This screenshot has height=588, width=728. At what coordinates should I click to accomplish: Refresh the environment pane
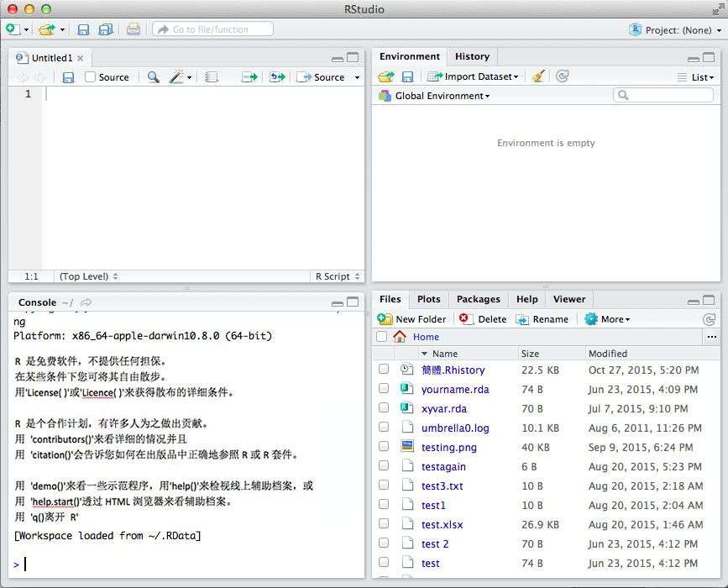click(563, 76)
